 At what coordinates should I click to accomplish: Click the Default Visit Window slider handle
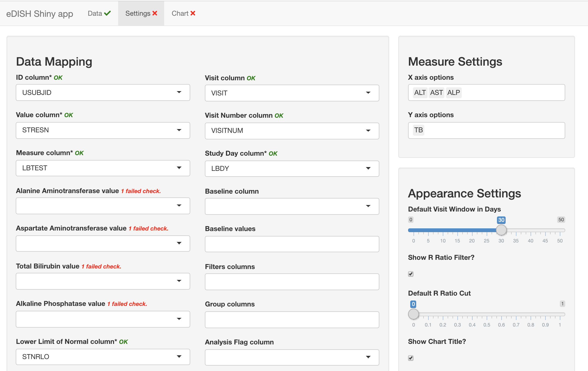pyautogui.click(x=501, y=230)
